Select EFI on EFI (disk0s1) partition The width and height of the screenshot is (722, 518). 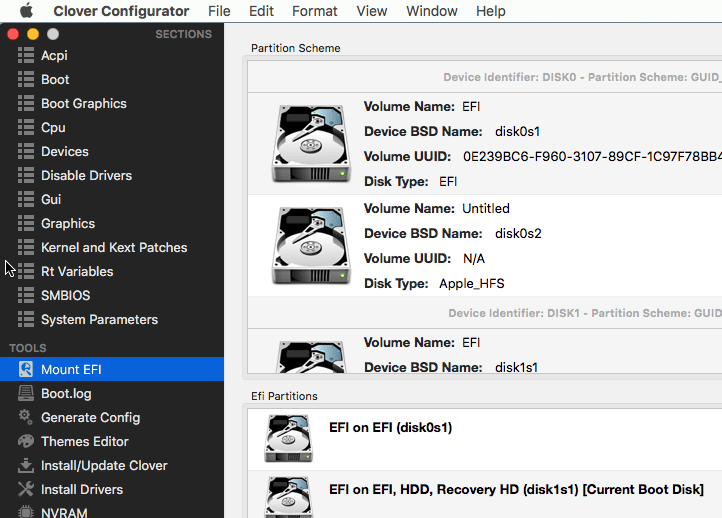point(484,439)
